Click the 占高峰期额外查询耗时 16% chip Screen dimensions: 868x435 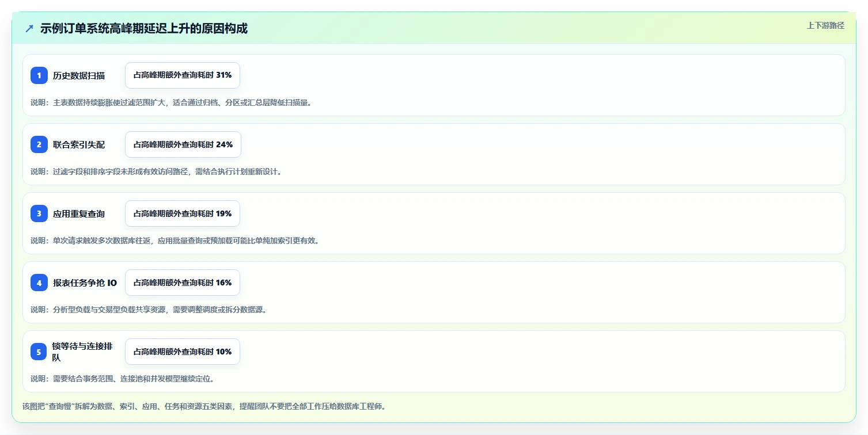click(183, 283)
